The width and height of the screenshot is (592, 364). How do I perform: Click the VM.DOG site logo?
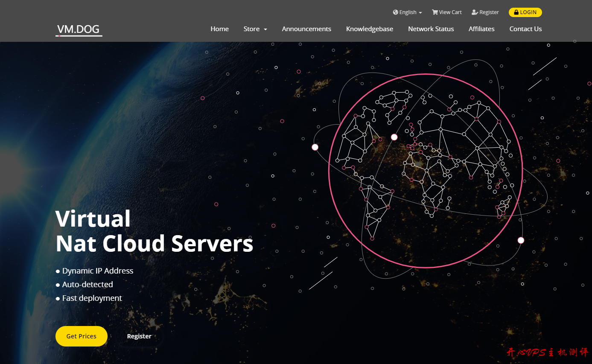[79, 29]
